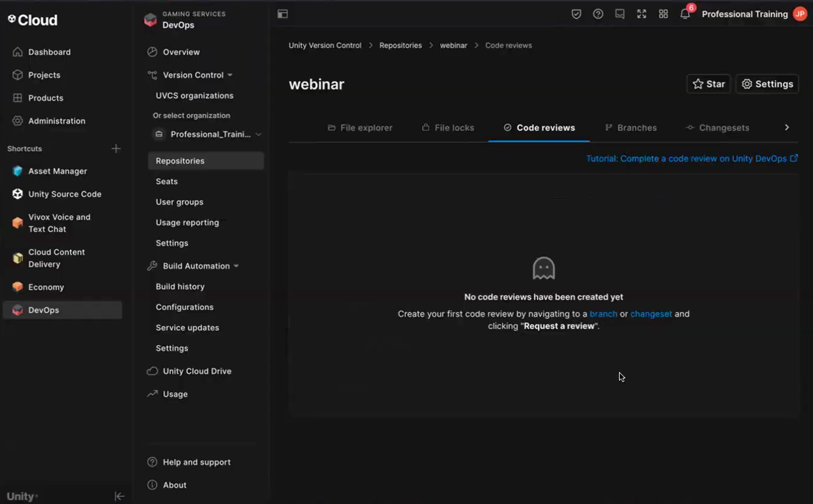Screen dimensions: 813x504
Task: Open the code review tutorial link
Action: (x=692, y=159)
